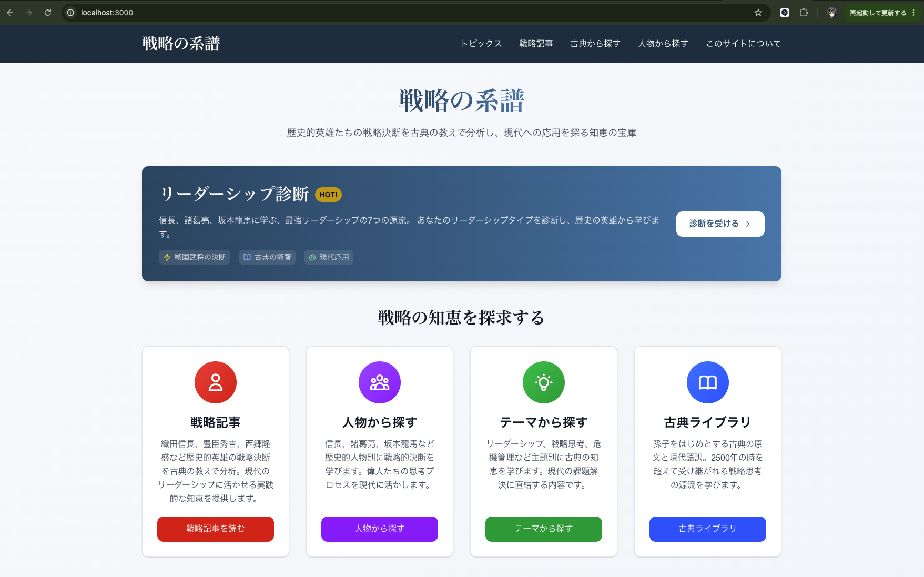
Task: Click the 人物から探す card title
Action: [380, 422]
